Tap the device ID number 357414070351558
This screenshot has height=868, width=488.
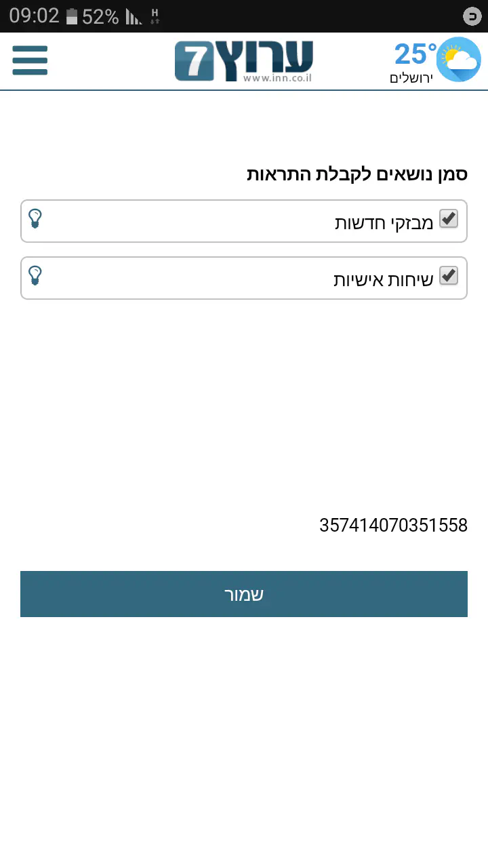point(393,526)
